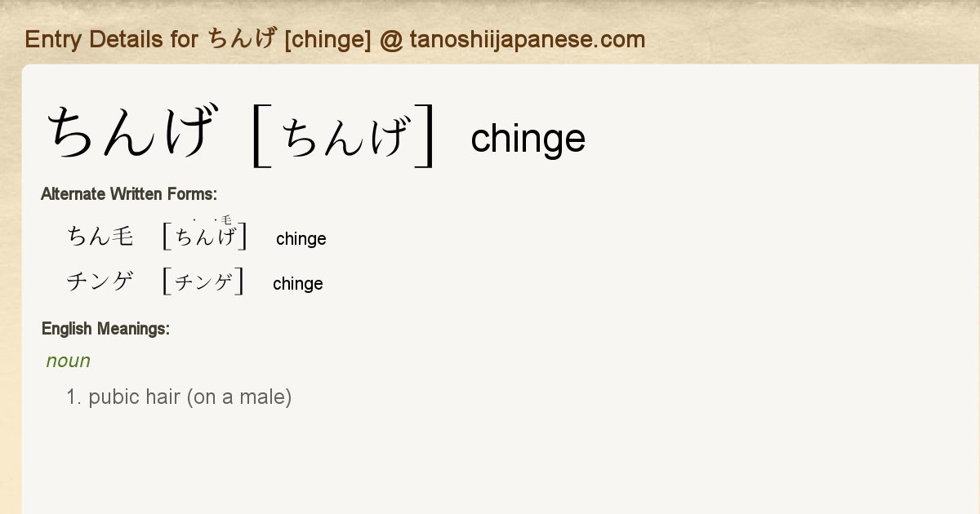
Task: Click the definition text under "noun"
Action: [x=189, y=397]
